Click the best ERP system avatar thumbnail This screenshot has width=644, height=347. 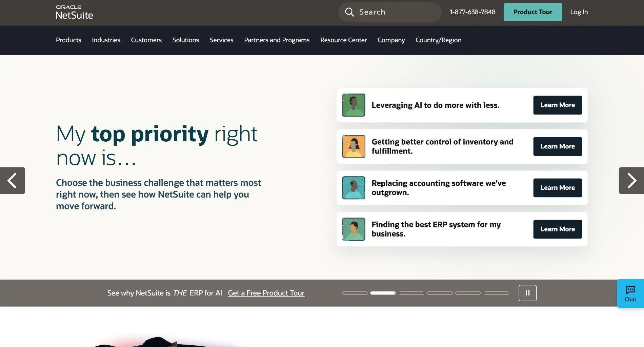click(x=354, y=229)
